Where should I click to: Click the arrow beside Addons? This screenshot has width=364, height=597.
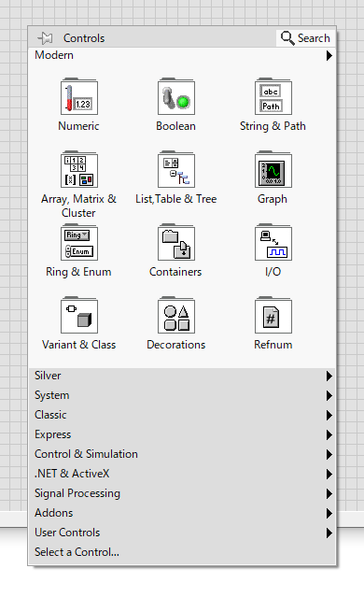click(x=329, y=513)
